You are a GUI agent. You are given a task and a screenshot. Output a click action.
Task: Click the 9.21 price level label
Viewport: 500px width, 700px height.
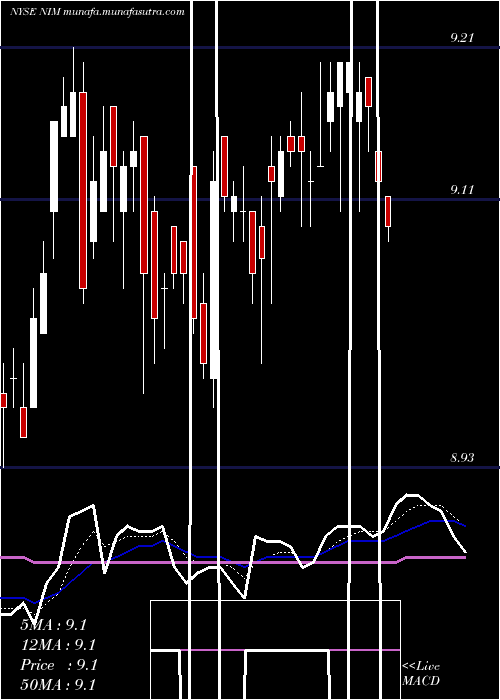(461, 38)
